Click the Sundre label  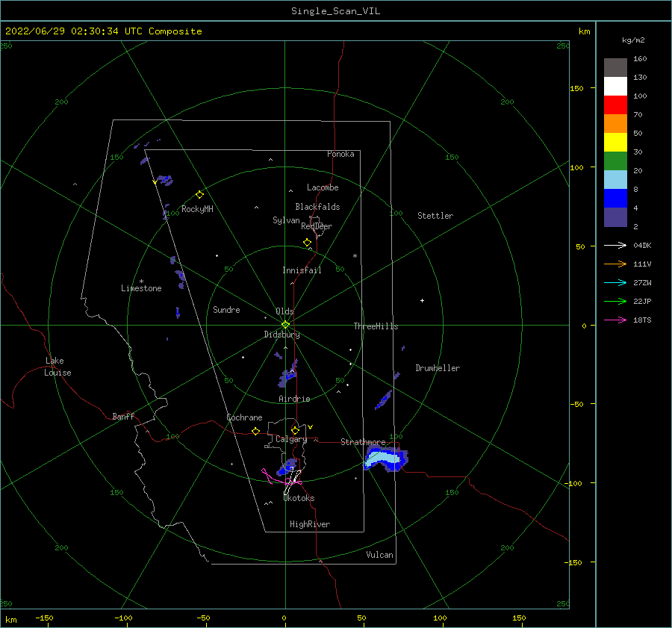pos(226,310)
